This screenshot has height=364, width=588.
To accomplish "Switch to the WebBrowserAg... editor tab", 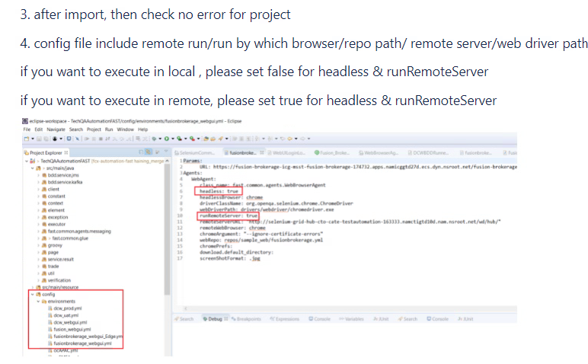I will point(378,152).
